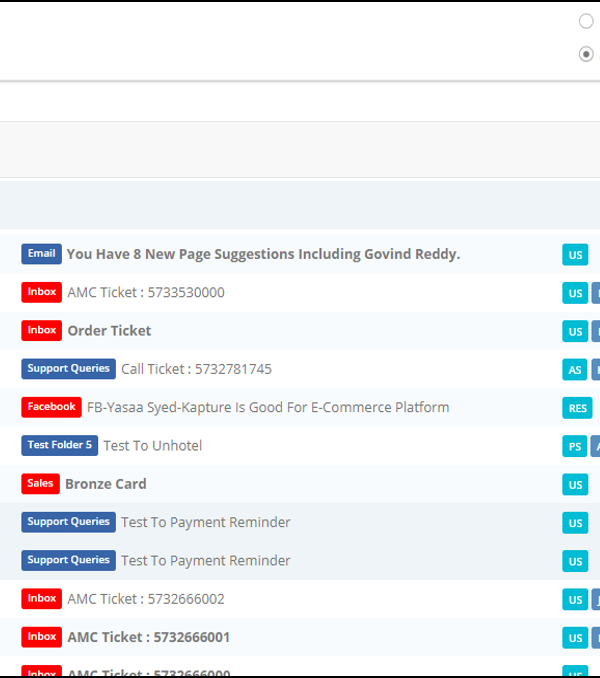Click the Test Folder 5 tag

(60, 445)
